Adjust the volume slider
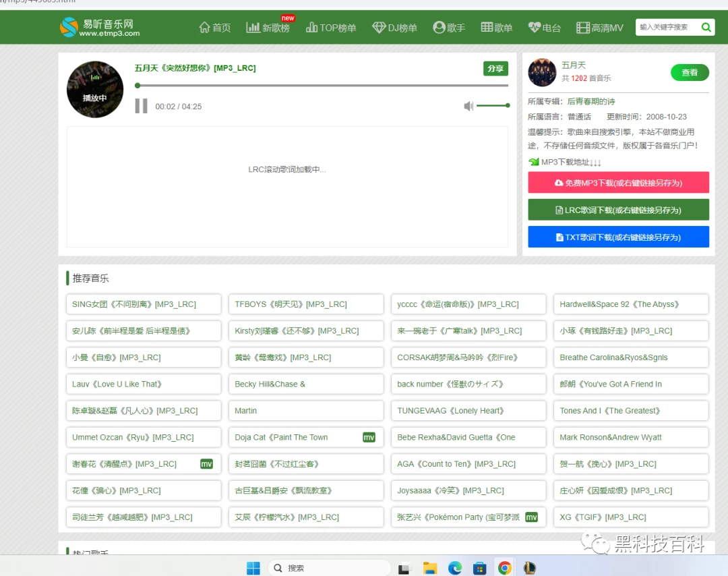 tap(493, 105)
